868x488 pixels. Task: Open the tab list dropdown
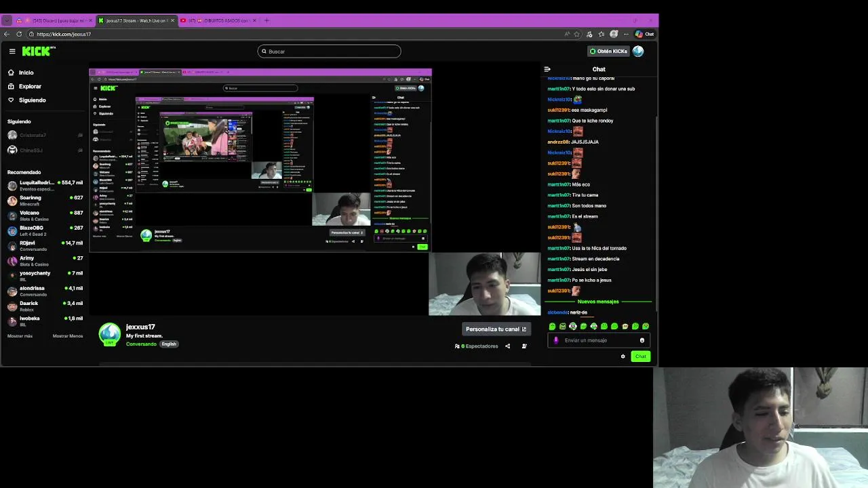tap(7, 20)
